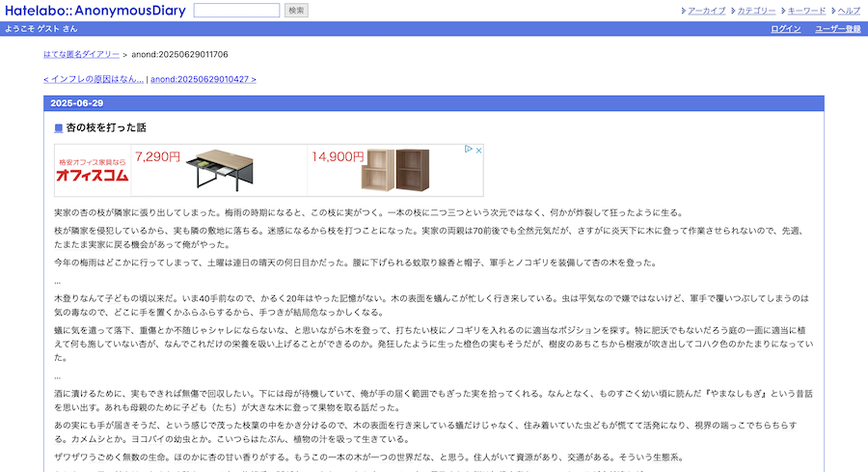
Task: Click the ログイン login link
Action: click(785, 29)
